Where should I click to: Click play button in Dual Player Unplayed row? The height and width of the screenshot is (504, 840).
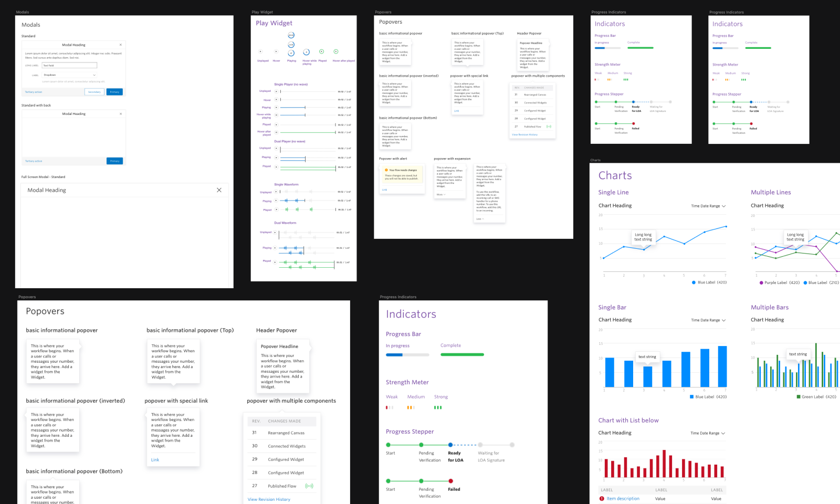[276, 148]
